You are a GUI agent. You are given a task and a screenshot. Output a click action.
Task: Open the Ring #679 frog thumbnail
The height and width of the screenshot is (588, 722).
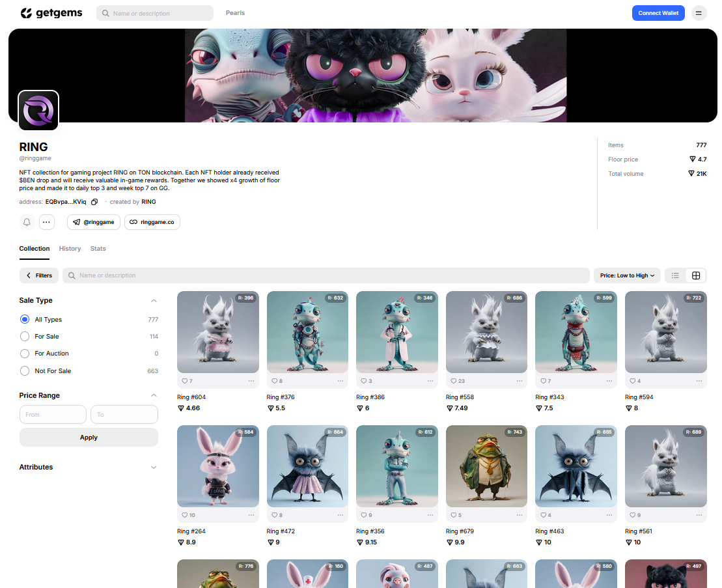coord(487,466)
